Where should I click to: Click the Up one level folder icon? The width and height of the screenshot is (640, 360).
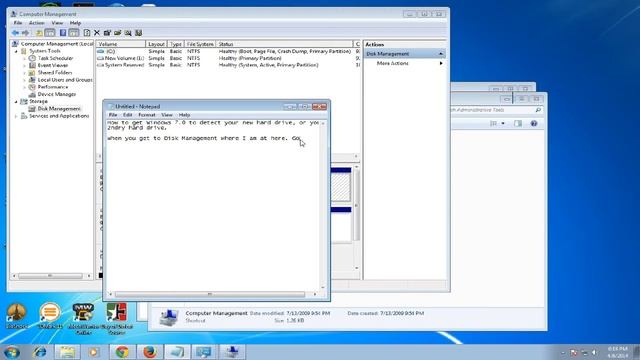click(39, 33)
